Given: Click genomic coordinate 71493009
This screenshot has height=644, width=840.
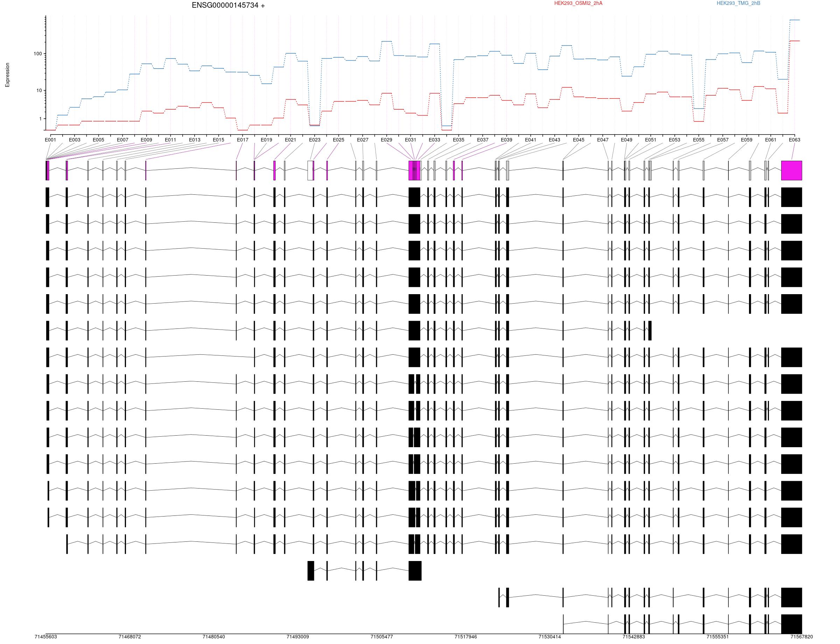Looking at the screenshot, I should point(297,637).
